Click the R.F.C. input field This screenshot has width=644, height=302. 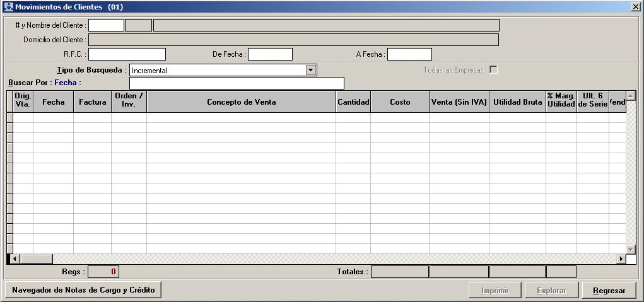pos(127,54)
